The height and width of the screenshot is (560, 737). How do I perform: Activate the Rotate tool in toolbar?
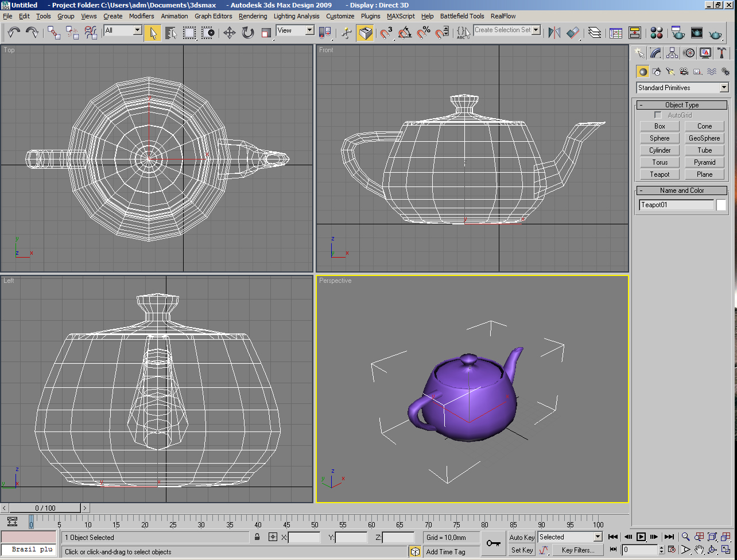click(x=248, y=33)
